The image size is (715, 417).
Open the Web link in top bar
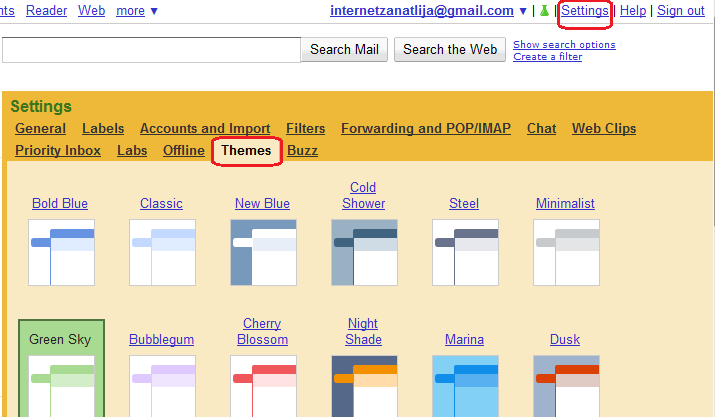coord(91,10)
